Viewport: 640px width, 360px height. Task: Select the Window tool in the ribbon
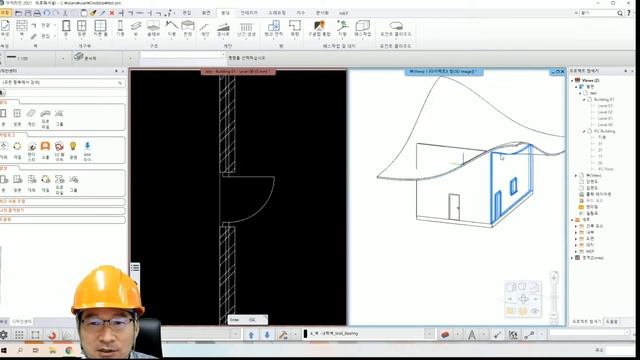click(82, 29)
